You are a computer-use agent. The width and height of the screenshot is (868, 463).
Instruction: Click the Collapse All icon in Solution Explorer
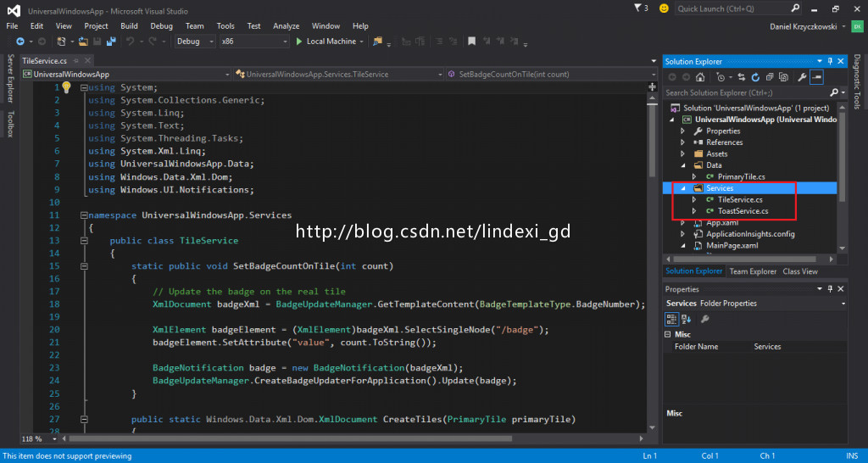click(770, 77)
